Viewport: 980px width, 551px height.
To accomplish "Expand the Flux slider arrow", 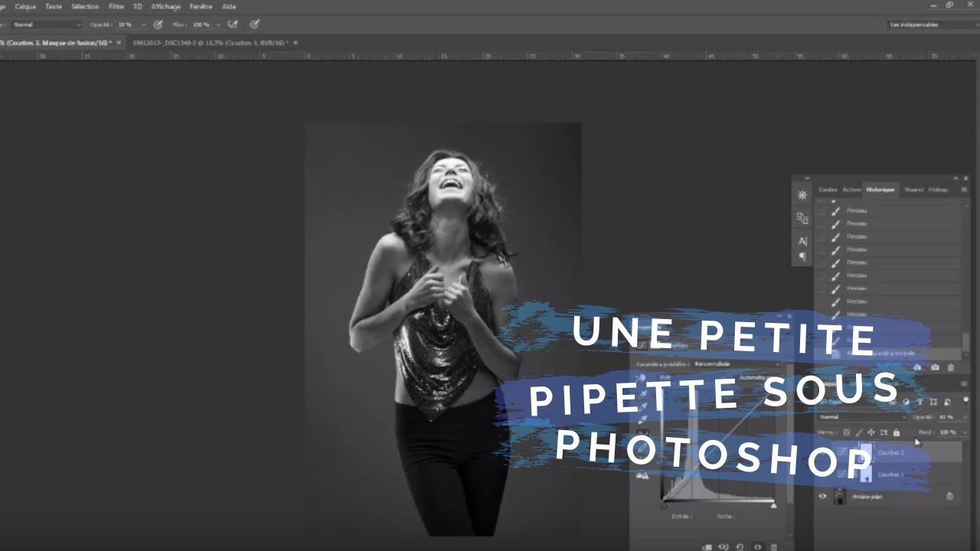I will [x=219, y=24].
